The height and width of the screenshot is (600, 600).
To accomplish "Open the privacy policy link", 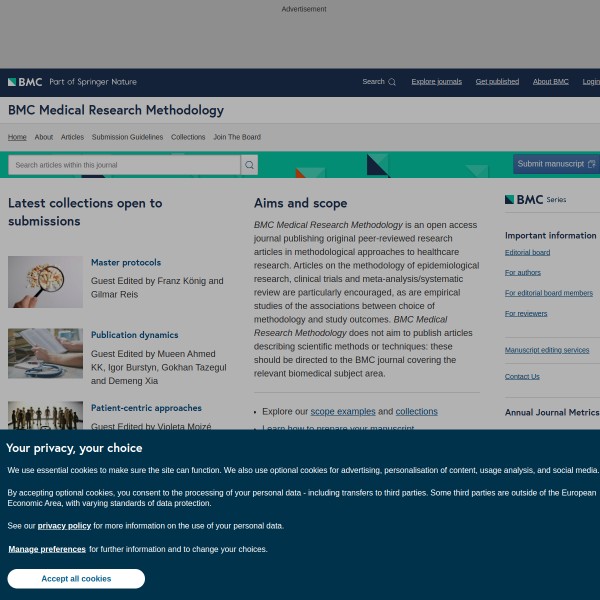I will (x=64, y=525).
